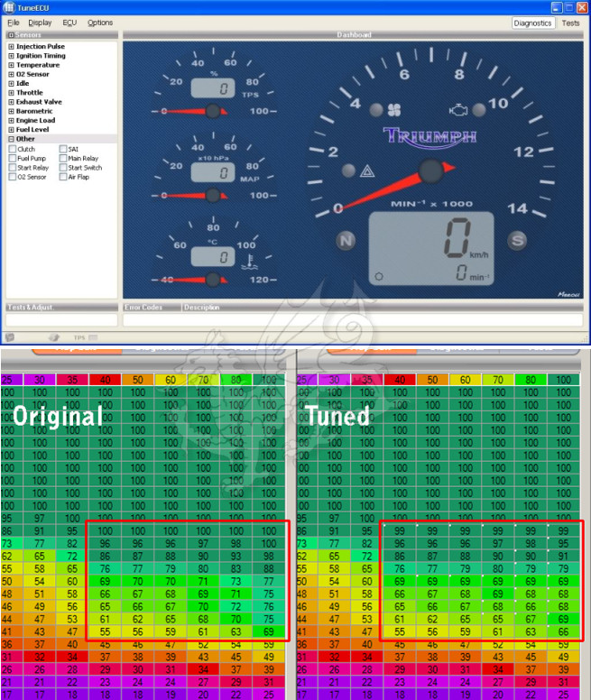
Task: Select the Diagnostics view button
Action: pyautogui.click(x=532, y=23)
